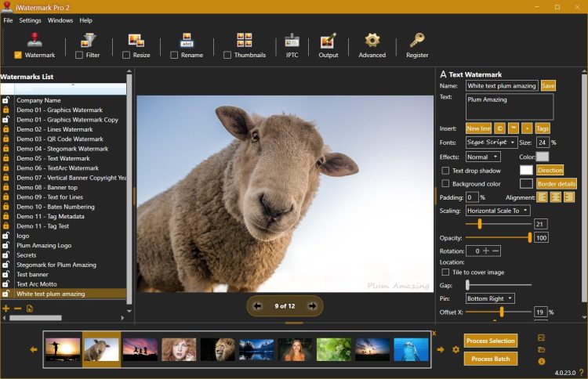Viewport: 588px width, 379px height.
Task: Toggle the Text drop shadow checkbox
Action: coord(445,170)
